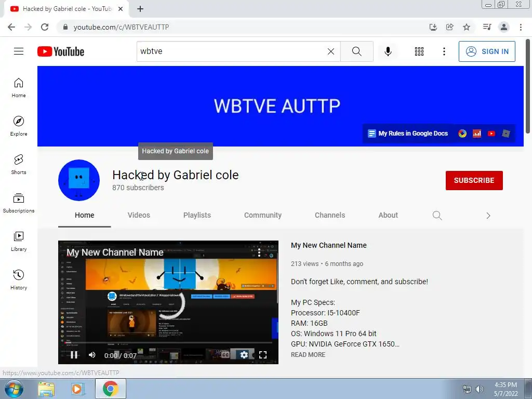This screenshot has height=399, width=532.
Task: Open History in sidebar
Action: point(19,280)
